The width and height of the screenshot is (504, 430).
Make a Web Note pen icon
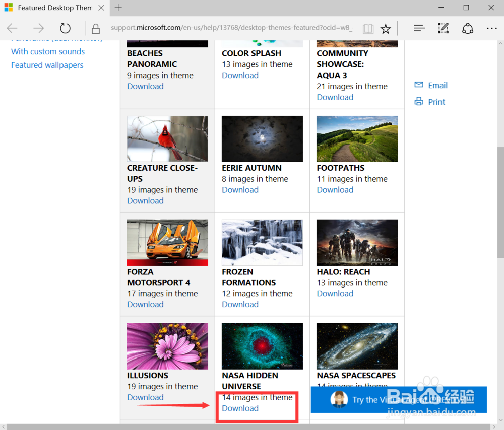(x=443, y=28)
